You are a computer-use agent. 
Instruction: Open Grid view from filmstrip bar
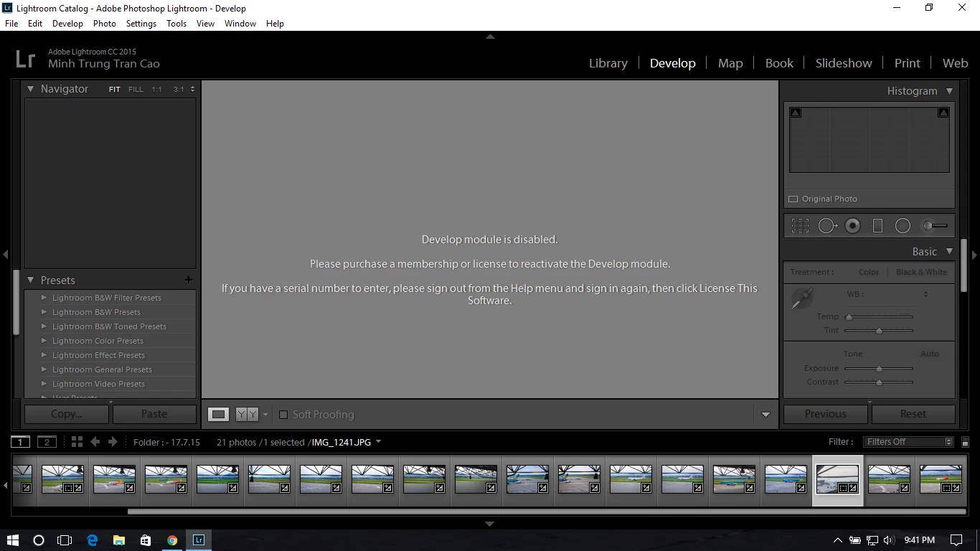click(77, 442)
